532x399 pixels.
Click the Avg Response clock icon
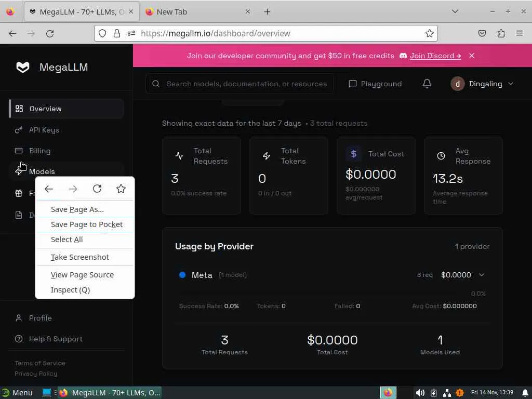(441, 156)
